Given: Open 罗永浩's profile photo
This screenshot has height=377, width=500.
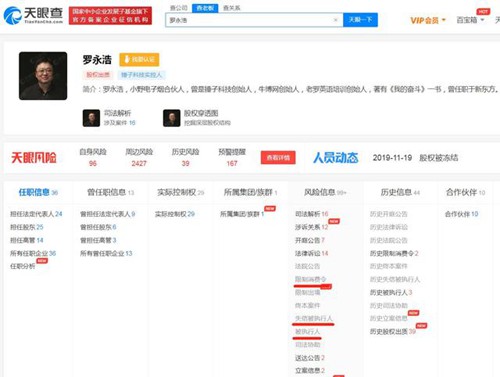Looking at the screenshot, I should (x=43, y=76).
